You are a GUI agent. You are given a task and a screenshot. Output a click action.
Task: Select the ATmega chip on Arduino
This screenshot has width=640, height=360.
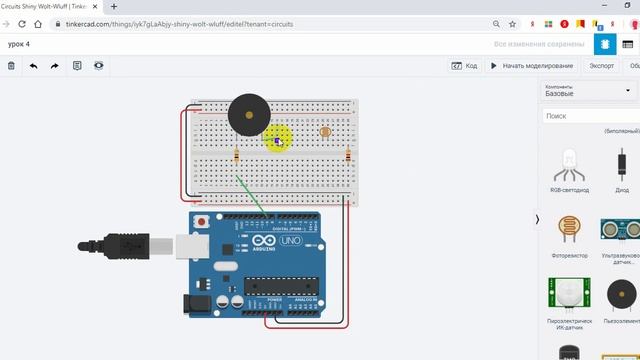click(281, 287)
